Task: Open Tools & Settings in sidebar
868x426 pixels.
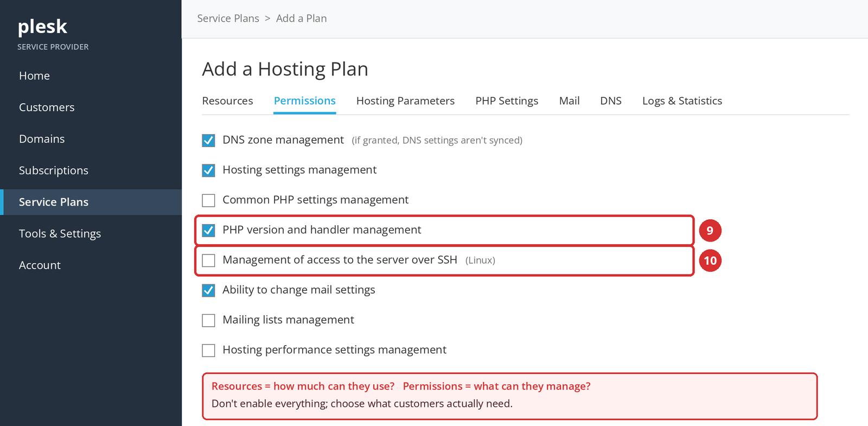Action: coord(91,233)
